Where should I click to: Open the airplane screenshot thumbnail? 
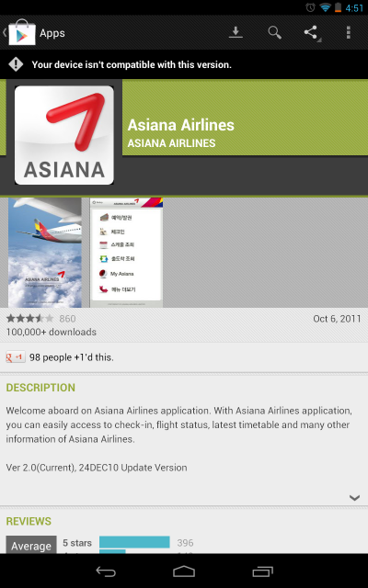45,253
